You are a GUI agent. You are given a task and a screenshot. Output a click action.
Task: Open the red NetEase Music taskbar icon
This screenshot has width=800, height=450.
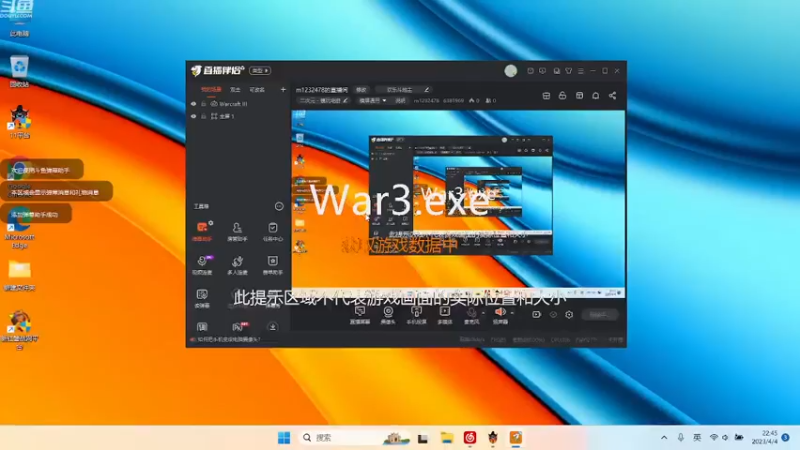470,438
